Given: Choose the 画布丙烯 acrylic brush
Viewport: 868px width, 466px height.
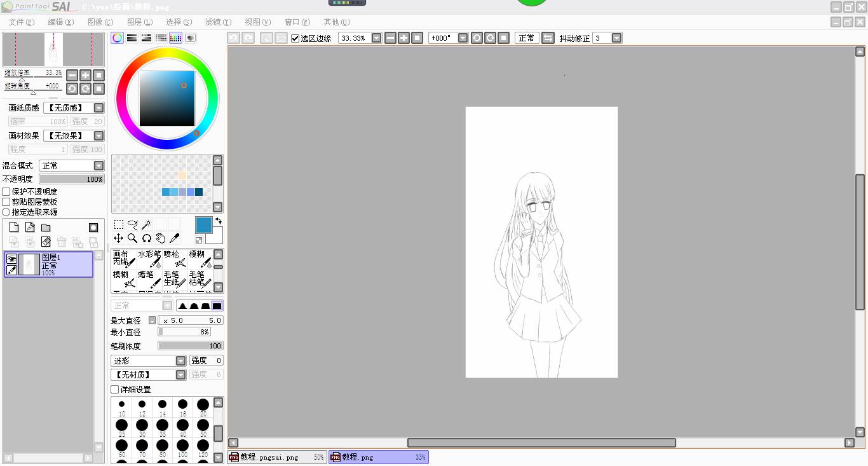Looking at the screenshot, I should [124, 258].
